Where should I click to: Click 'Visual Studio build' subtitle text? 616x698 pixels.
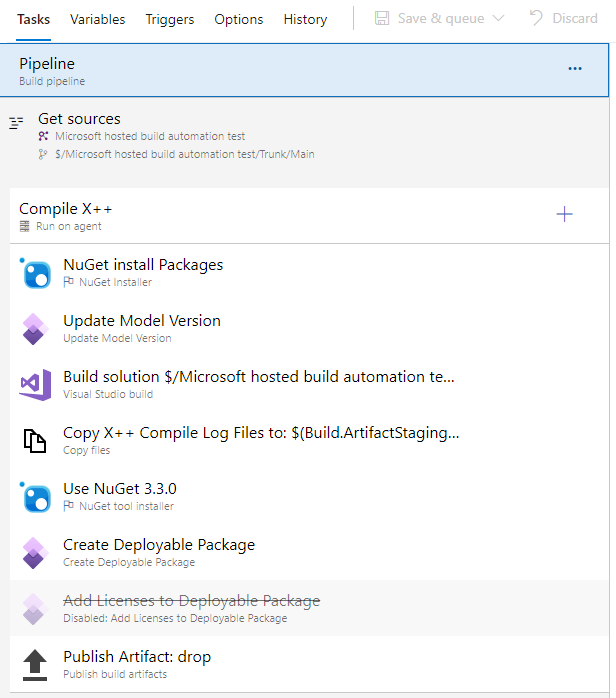coord(108,394)
